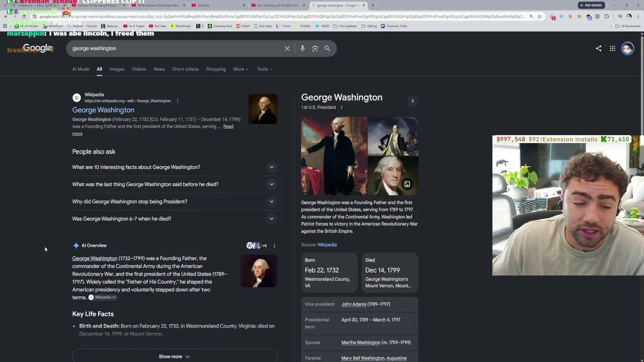Open the Google apps grid
This screenshot has height=362, width=644.
612,48
